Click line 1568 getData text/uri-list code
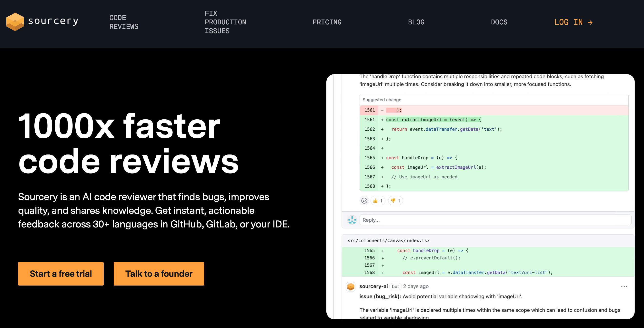The height and width of the screenshot is (328, 644). [488, 272]
